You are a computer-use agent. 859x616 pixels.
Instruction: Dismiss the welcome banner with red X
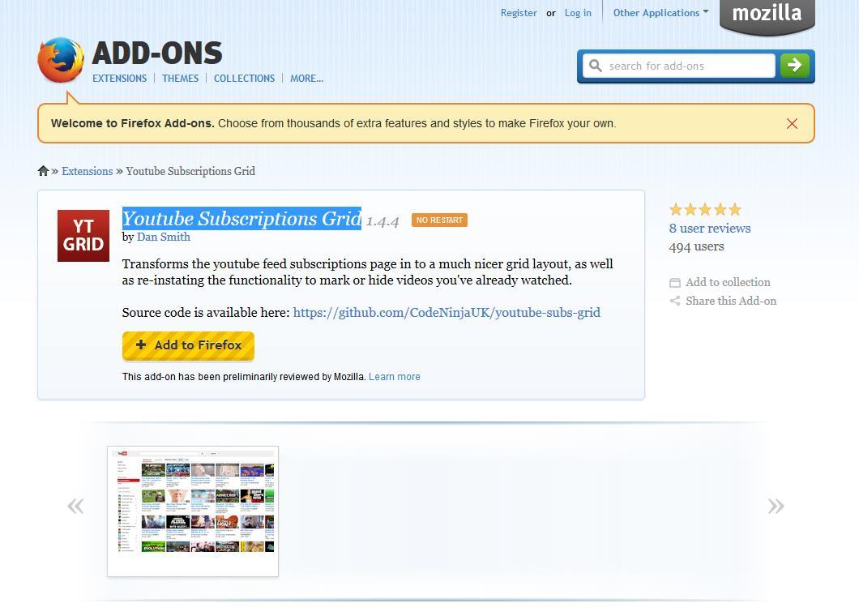coord(792,124)
